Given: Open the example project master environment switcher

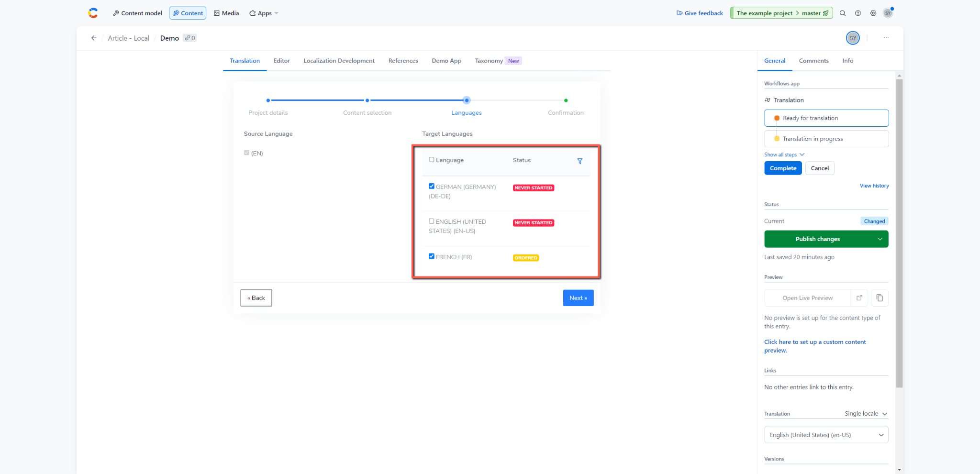Looking at the screenshot, I should (781, 13).
